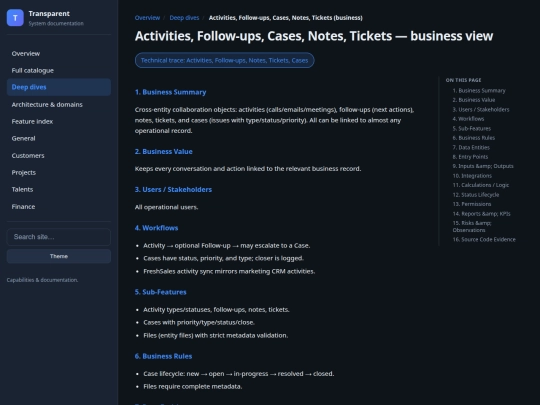Click the 4. Workflows heading
This screenshot has width=540, height=405.
click(x=156, y=228)
